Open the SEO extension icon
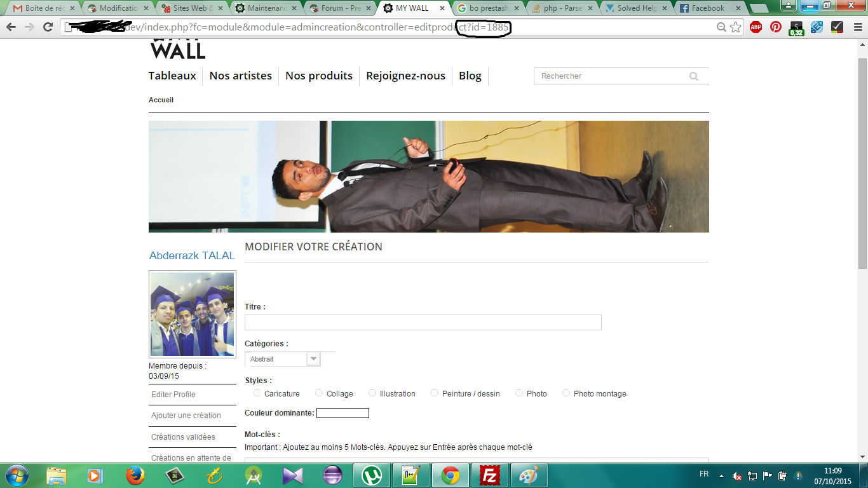The height and width of the screenshot is (488, 868). (817, 27)
